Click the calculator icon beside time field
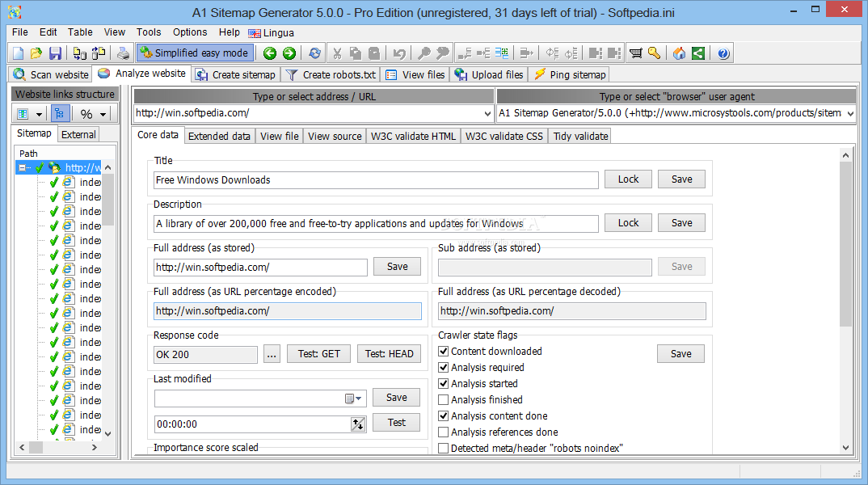Image resolution: width=868 pixels, height=485 pixels. 358,424
